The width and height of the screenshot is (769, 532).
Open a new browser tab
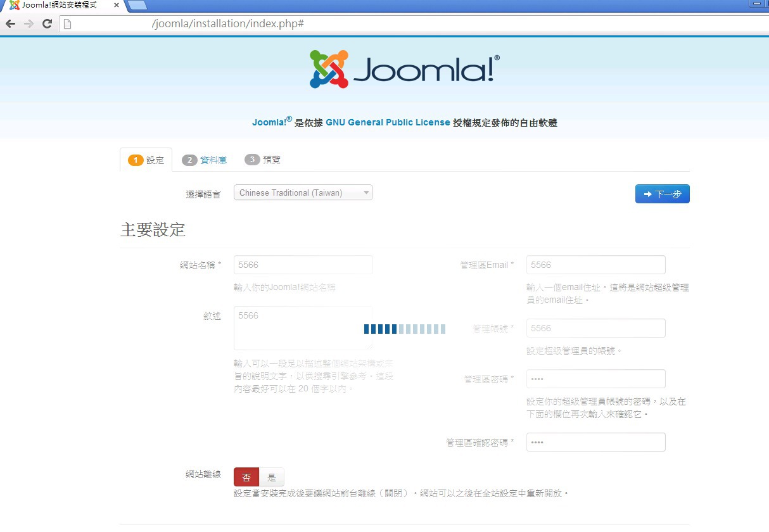click(137, 5)
